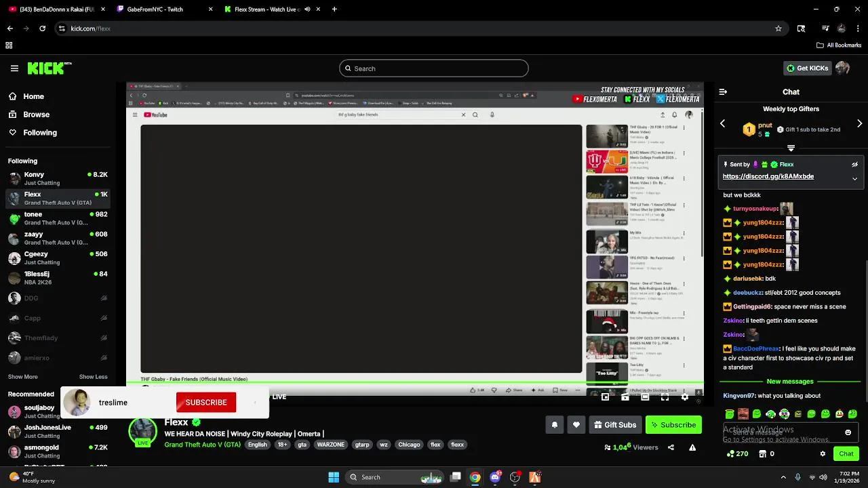Select the Chicago tag
This screenshot has height=488, width=868.
click(x=409, y=445)
